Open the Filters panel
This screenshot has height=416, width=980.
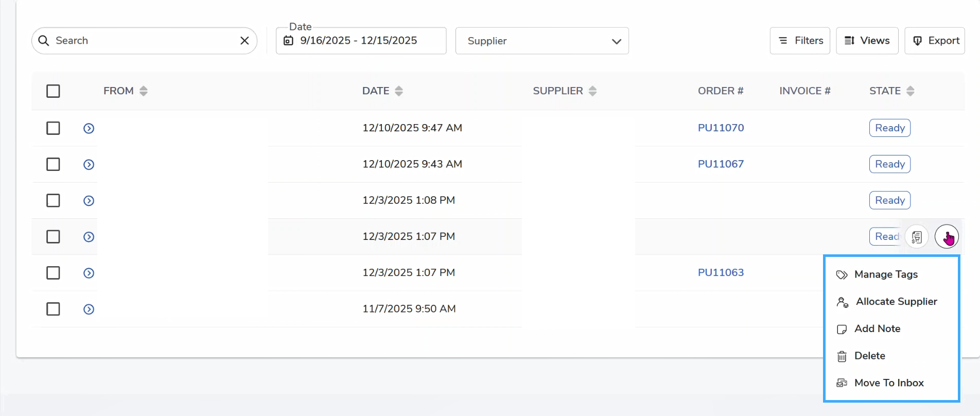coord(800,41)
